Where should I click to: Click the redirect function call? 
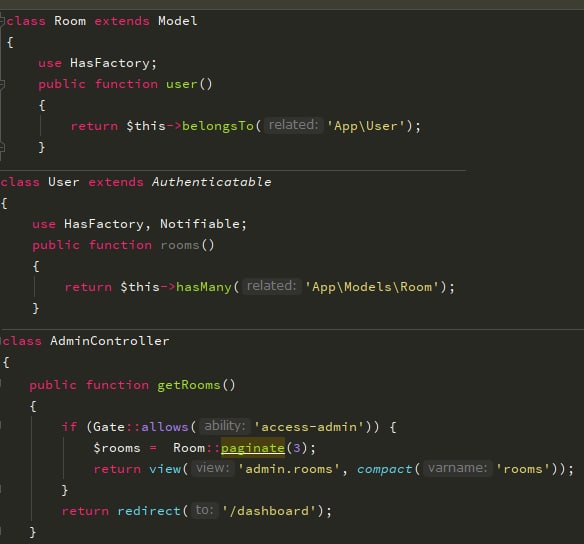pyautogui.click(x=149, y=511)
